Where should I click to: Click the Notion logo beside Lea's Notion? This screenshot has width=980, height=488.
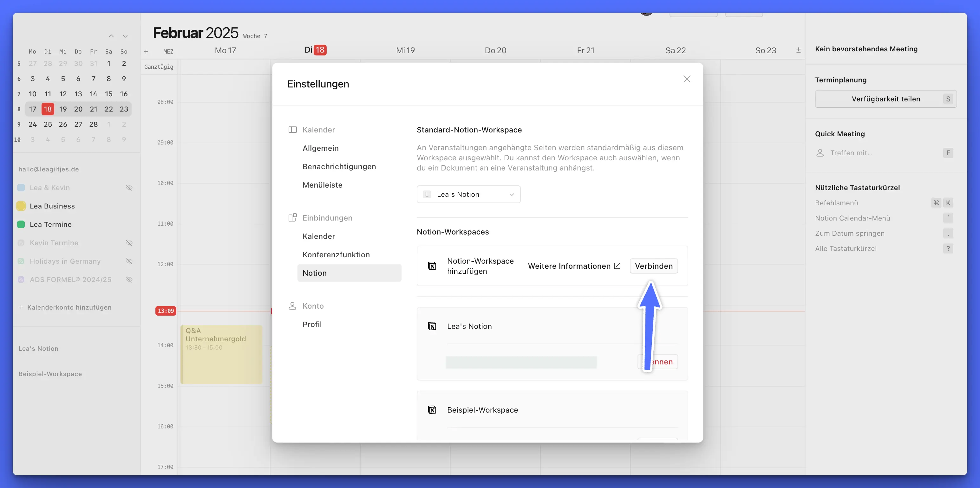coord(432,326)
